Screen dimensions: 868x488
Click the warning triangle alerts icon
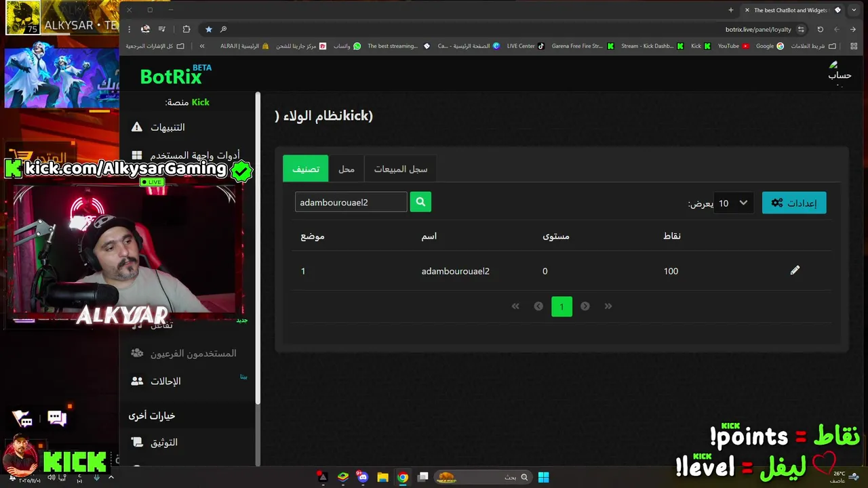(137, 127)
